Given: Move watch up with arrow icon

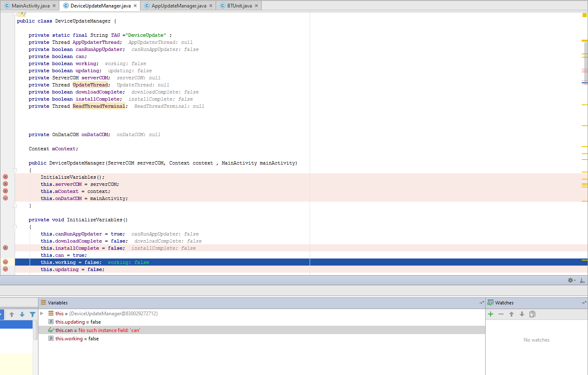Looking at the screenshot, I should (512, 314).
